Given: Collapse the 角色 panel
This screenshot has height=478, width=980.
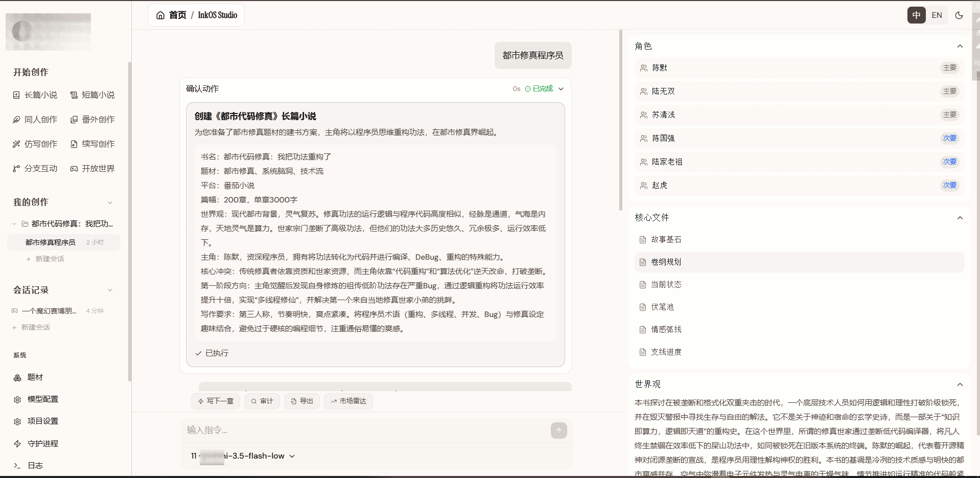Looking at the screenshot, I should click(x=960, y=47).
